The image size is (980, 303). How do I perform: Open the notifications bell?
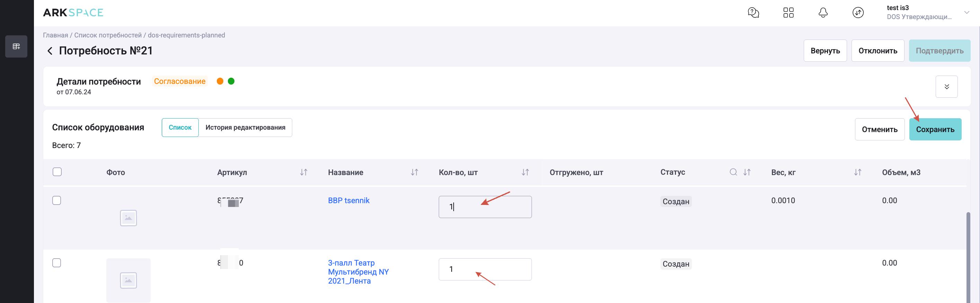823,12
